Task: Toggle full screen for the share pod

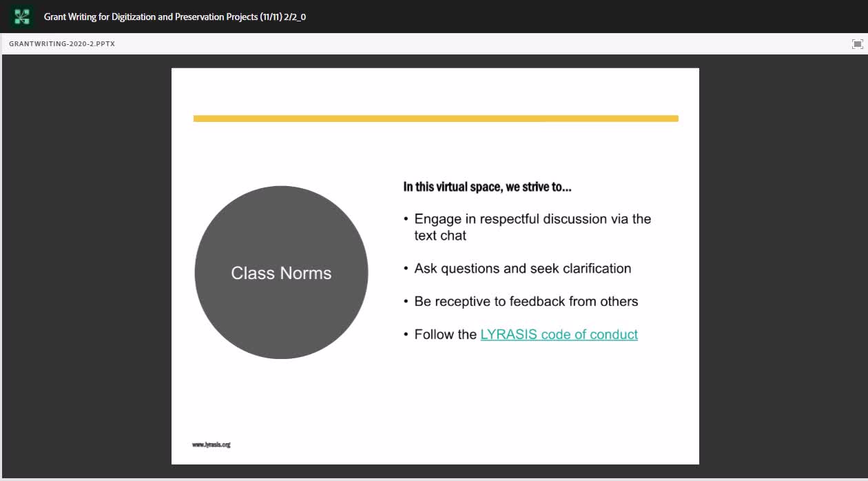Action: (857, 44)
